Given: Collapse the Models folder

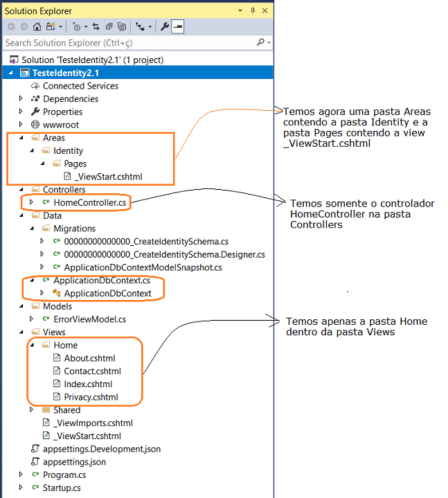Looking at the screenshot, I should (21, 306).
